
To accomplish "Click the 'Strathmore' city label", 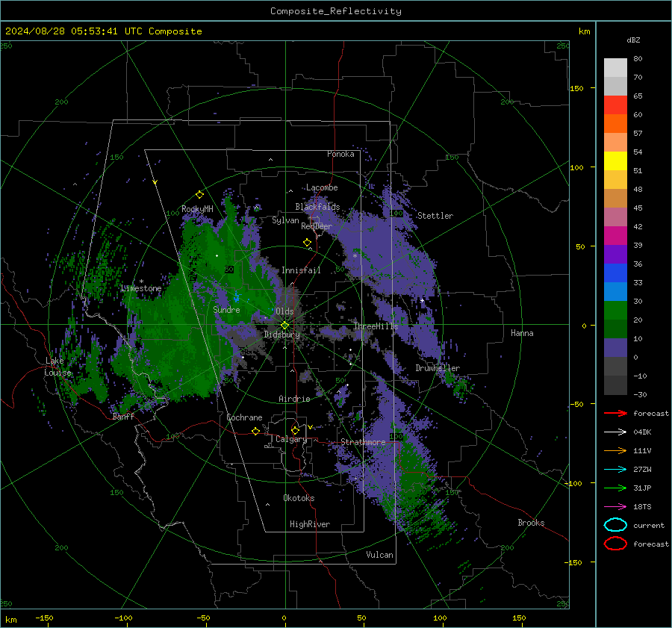I will click(x=363, y=442).
